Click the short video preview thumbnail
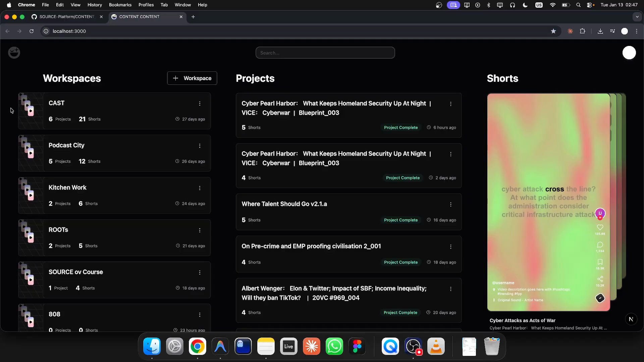This screenshot has width=644, height=362. [548, 202]
